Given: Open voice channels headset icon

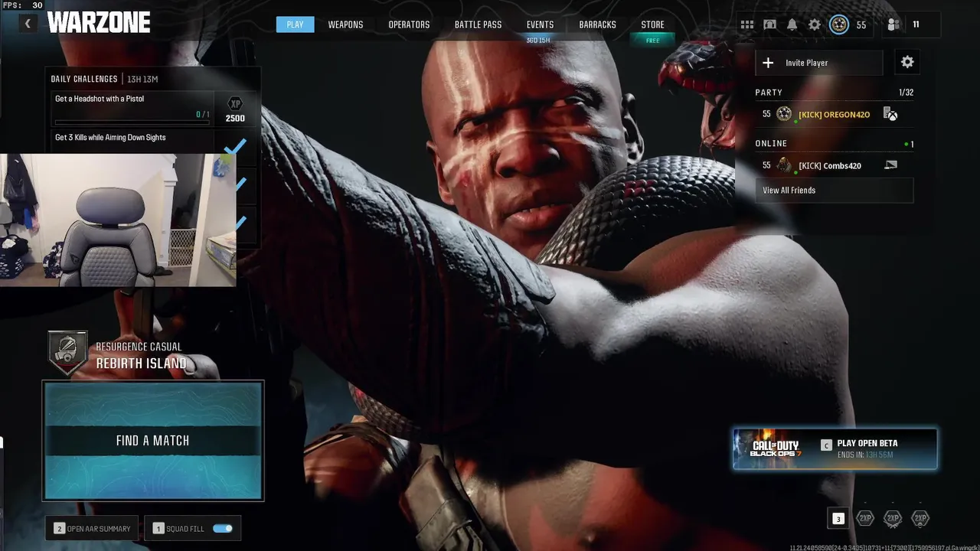Looking at the screenshot, I should 770,24.
